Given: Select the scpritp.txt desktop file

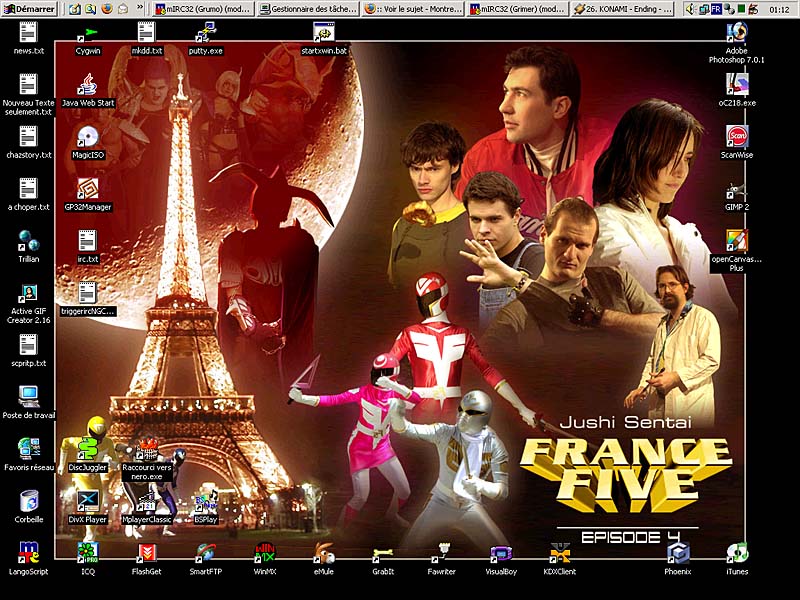Looking at the screenshot, I should (x=29, y=351).
